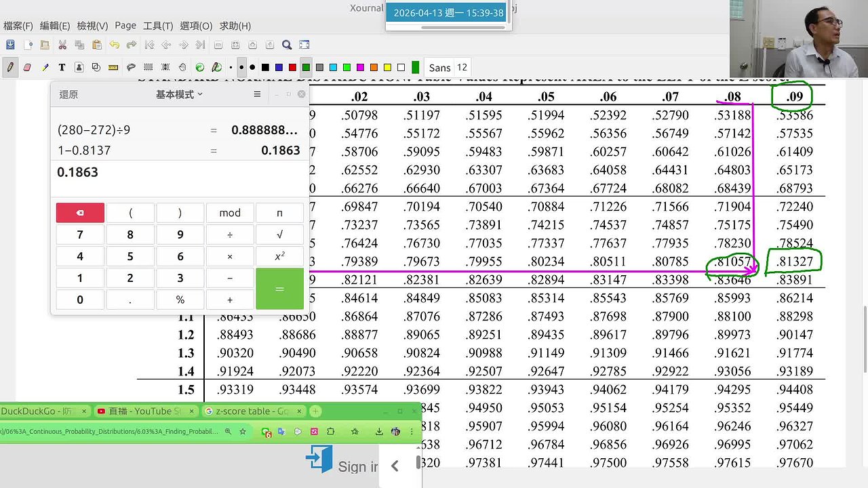Open a new browser tab
Viewport: 868px width, 488px height.
pyautogui.click(x=315, y=411)
